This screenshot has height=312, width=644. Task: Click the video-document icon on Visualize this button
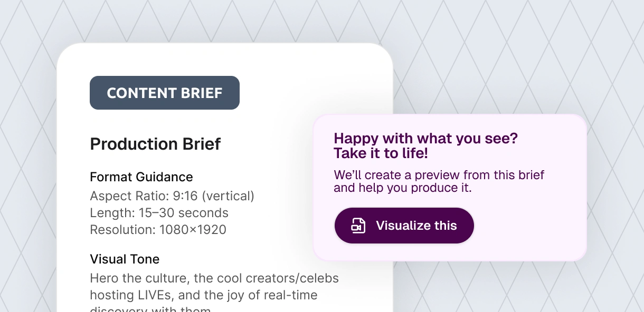click(358, 226)
